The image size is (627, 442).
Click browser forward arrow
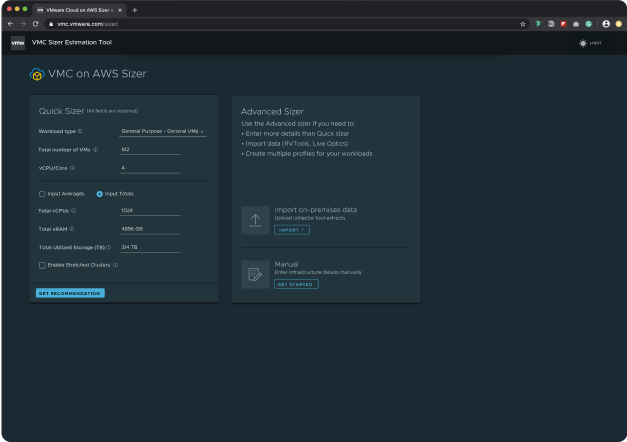pos(23,24)
